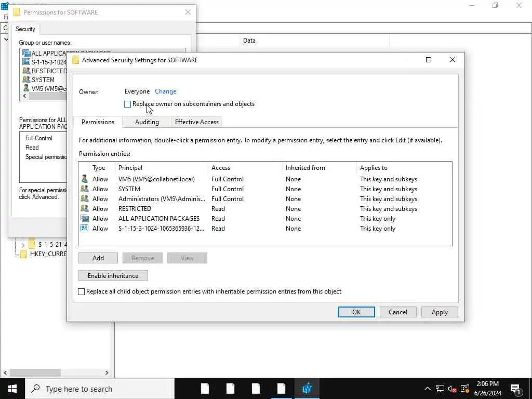Image resolution: width=532 pixels, height=399 pixels.
Task: Enable Replace owner on subcontainers and objects
Action: coord(128,104)
